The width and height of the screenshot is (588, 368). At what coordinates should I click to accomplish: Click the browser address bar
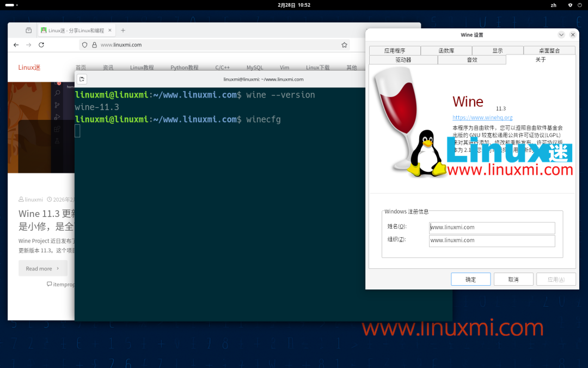coord(163,45)
